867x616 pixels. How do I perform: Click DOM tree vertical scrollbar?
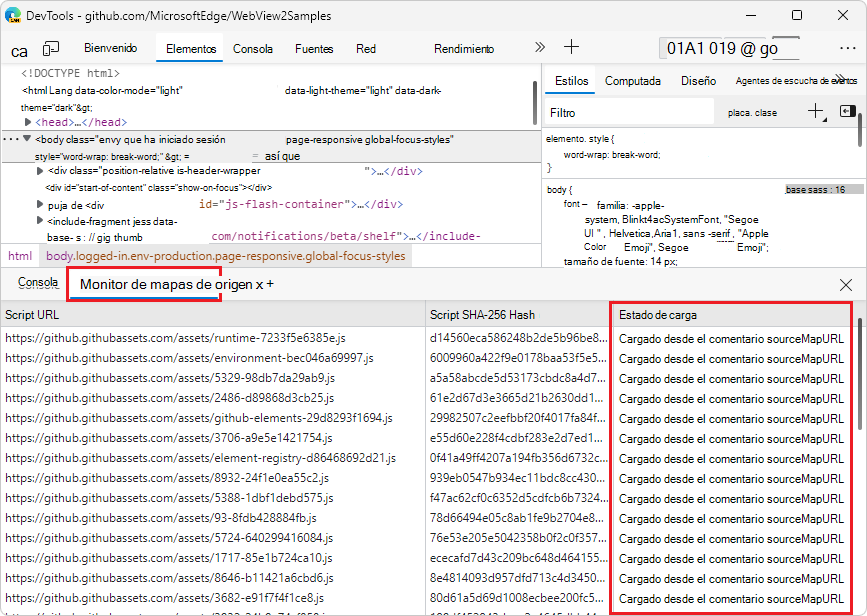pos(535,103)
